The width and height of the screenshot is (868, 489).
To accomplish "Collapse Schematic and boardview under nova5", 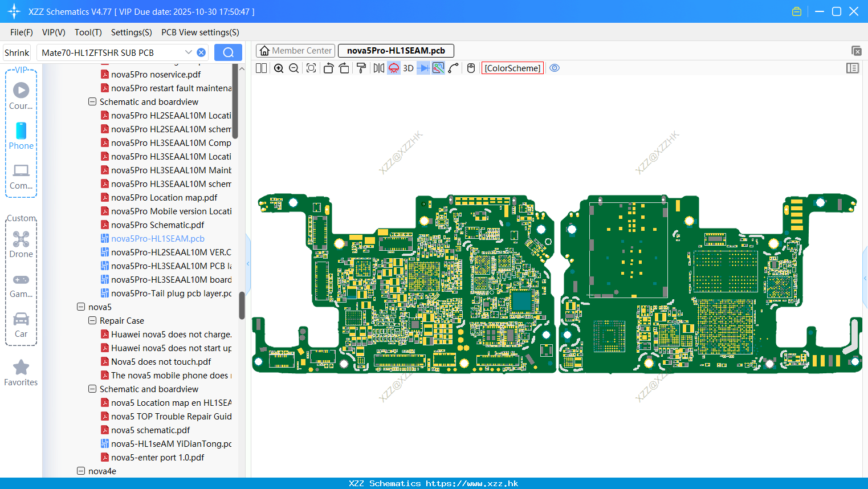I will (x=92, y=389).
